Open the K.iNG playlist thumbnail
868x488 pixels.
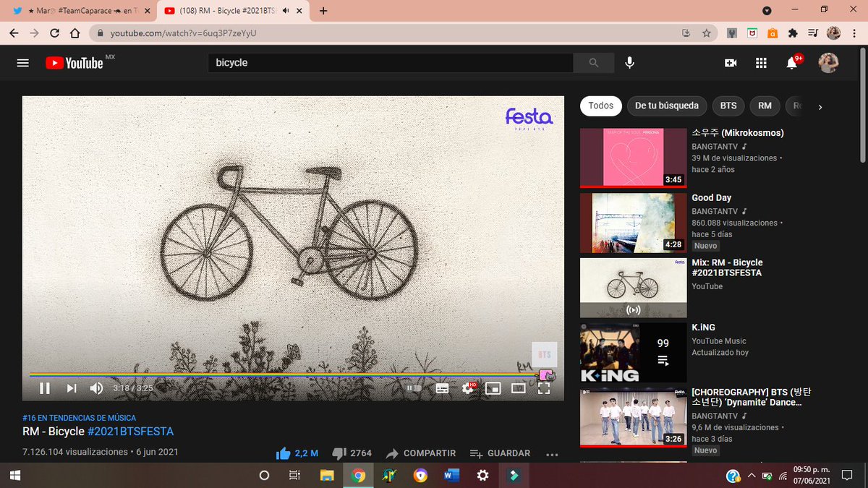(x=633, y=353)
